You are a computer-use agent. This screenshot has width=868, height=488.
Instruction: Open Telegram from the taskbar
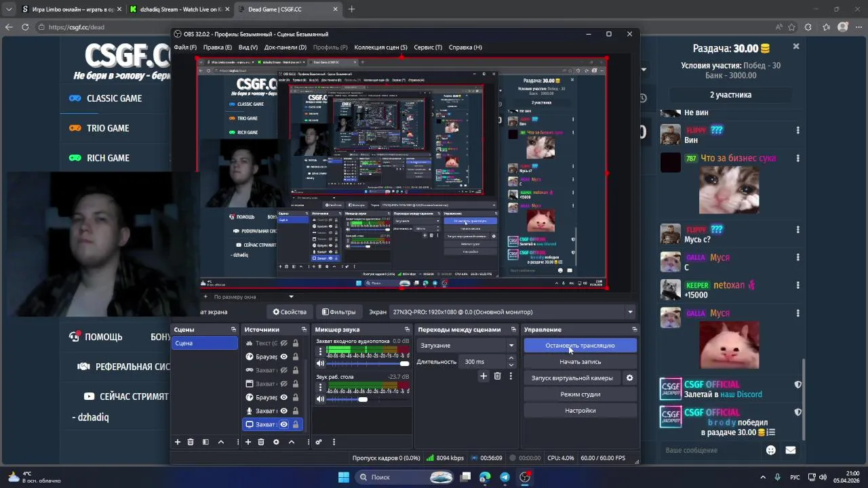(505, 477)
